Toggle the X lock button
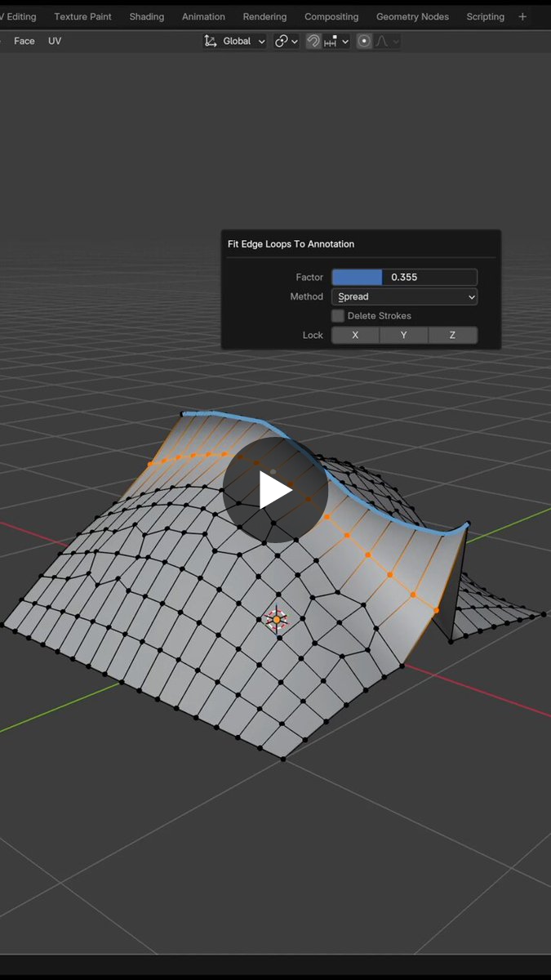Screen dimensions: 551x980 (355, 335)
